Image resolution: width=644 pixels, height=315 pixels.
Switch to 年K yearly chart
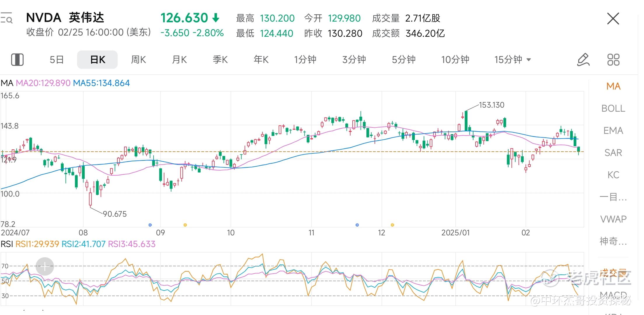coord(261,60)
